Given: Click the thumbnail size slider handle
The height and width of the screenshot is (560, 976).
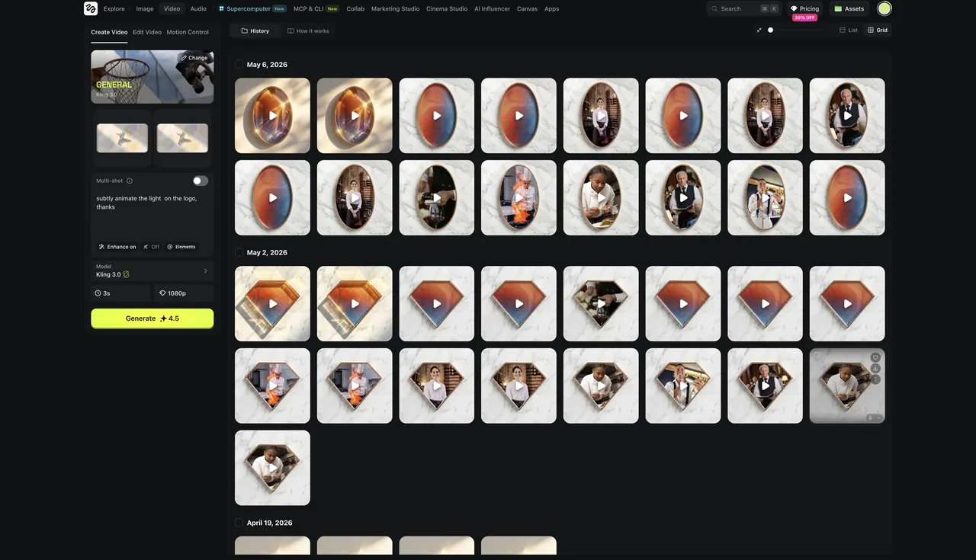Looking at the screenshot, I should 770,30.
